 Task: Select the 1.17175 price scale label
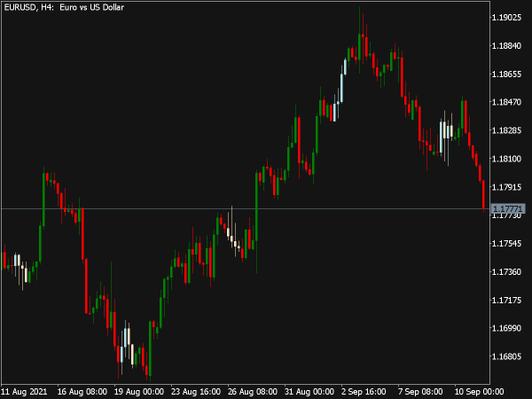click(506, 301)
